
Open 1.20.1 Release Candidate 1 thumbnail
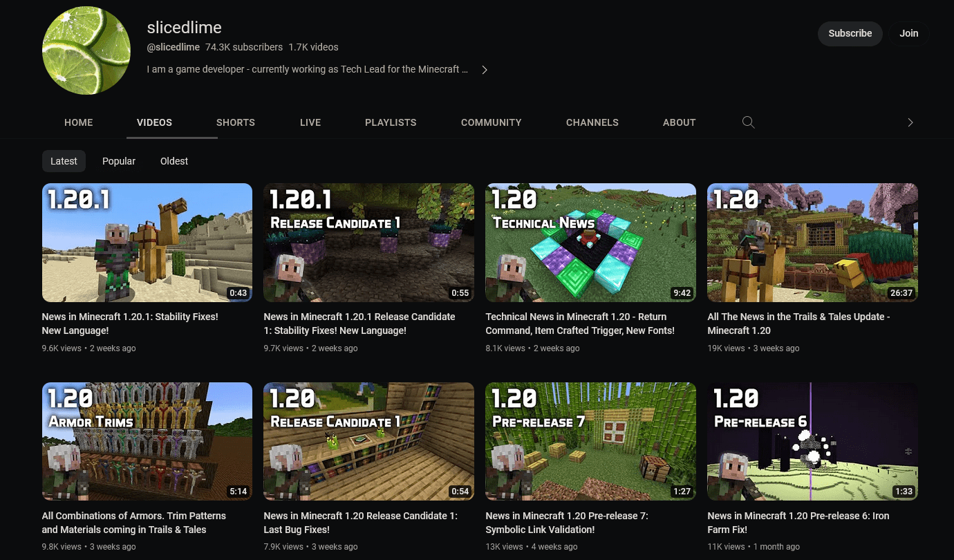(x=369, y=243)
